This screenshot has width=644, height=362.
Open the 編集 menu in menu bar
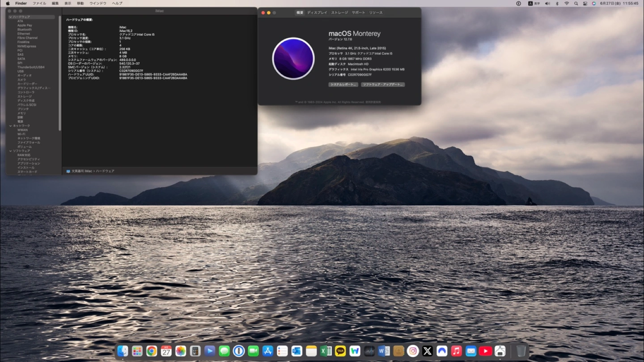click(x=55, y=3)
